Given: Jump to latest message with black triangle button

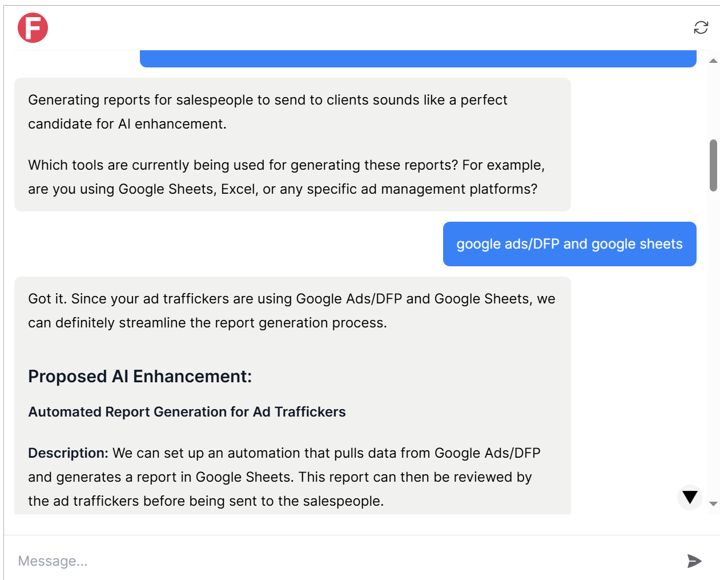Looking at the screenshot, I should point(690,497).
